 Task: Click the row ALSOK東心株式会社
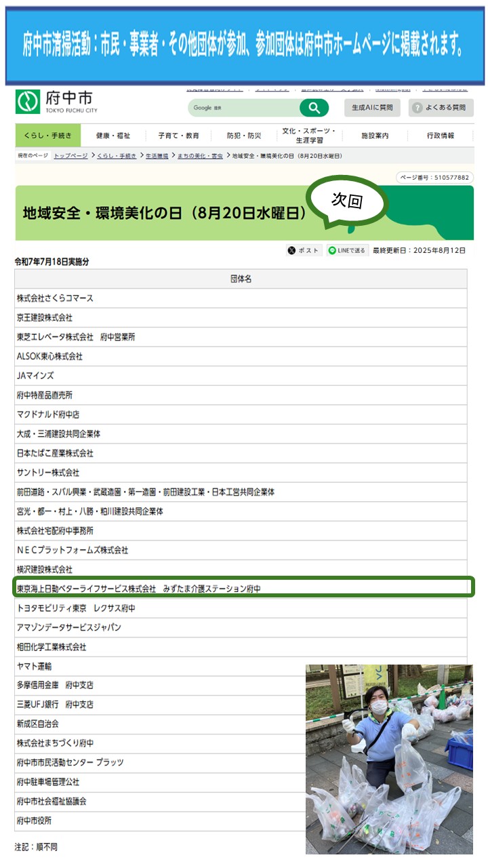coord(241,356)
